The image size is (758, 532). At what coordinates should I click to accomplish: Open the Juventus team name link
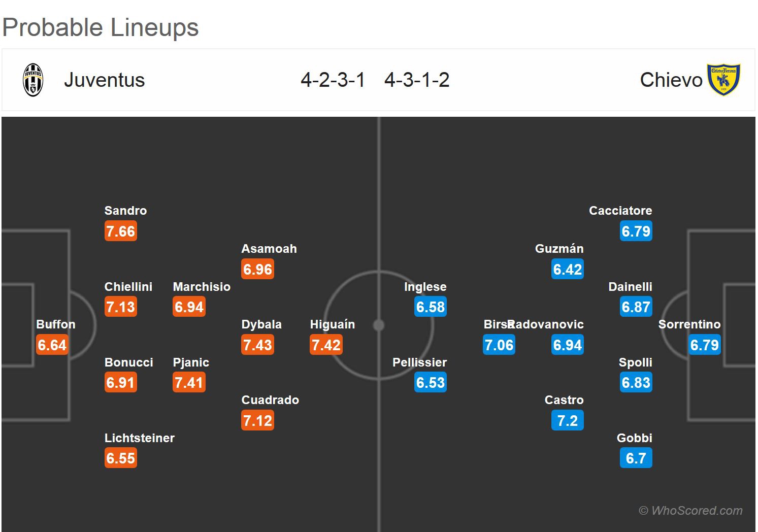click(104, 80)
